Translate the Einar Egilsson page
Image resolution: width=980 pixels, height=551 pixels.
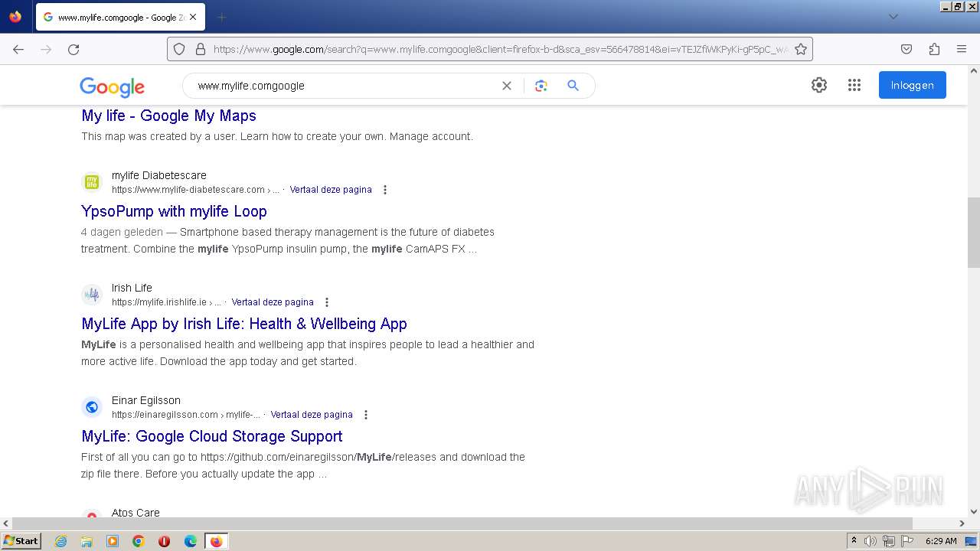coord(312,415)
